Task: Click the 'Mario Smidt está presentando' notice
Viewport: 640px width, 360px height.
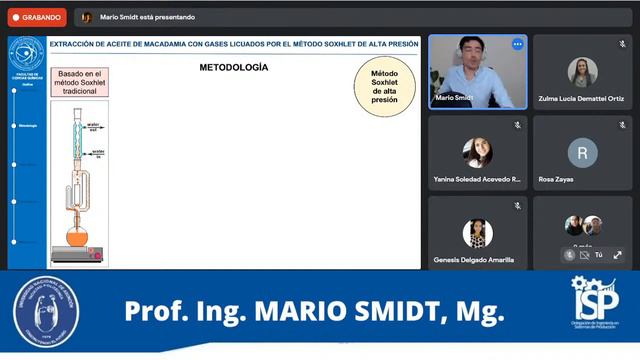Action: (147, 17)
